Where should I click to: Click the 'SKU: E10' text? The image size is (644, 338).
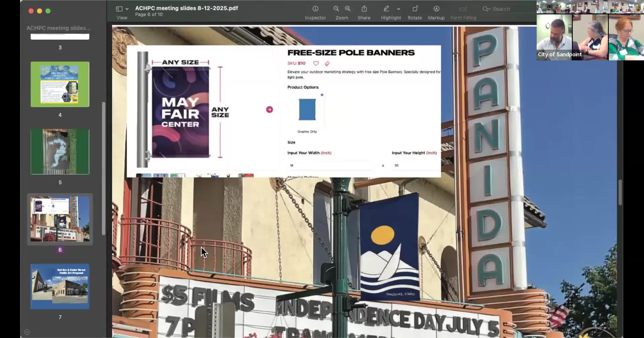tap(297, 63)
